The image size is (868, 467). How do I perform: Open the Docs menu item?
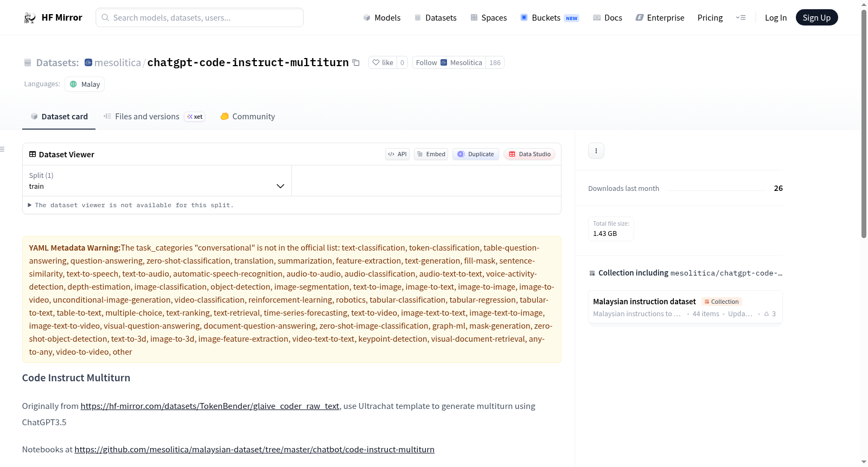click(x=607, y=17)
